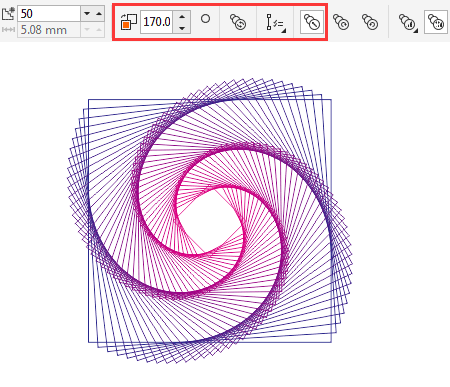The height and width of the screenshot is (387, 450).
Task: Choose the counterclockwise blend option
Action: click(x=370, y=22)
